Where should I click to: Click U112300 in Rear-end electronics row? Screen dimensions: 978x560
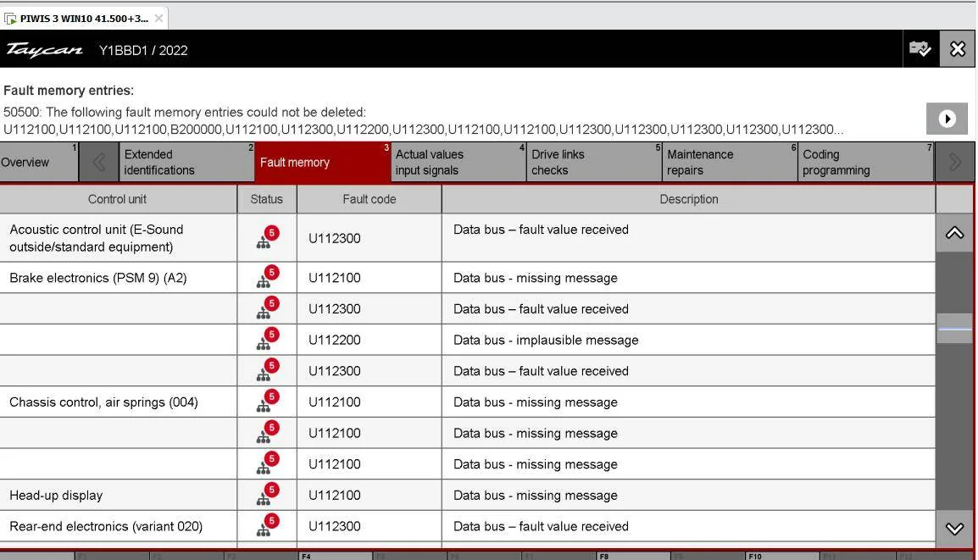[x=334, y=526]
